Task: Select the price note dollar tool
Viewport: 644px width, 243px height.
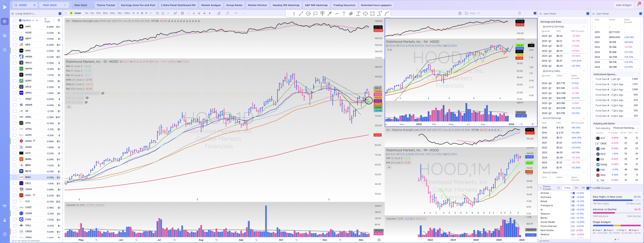Action: pos(322,14)
